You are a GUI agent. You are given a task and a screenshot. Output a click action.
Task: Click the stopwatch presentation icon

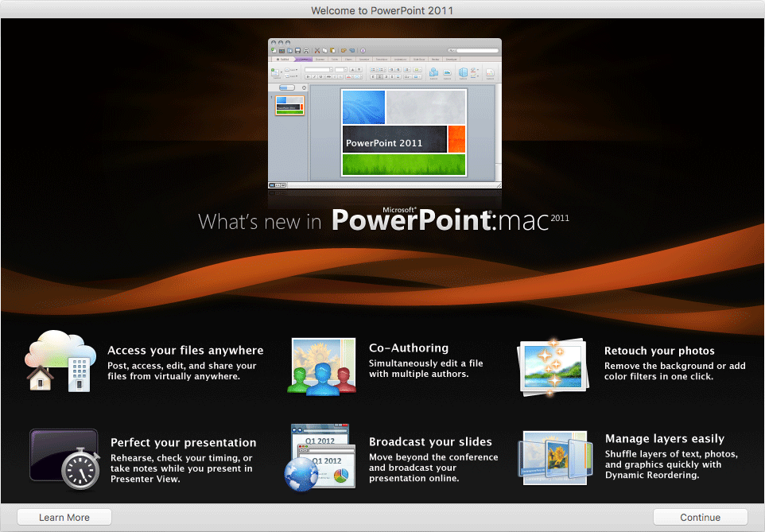click(x=65, y=459)
